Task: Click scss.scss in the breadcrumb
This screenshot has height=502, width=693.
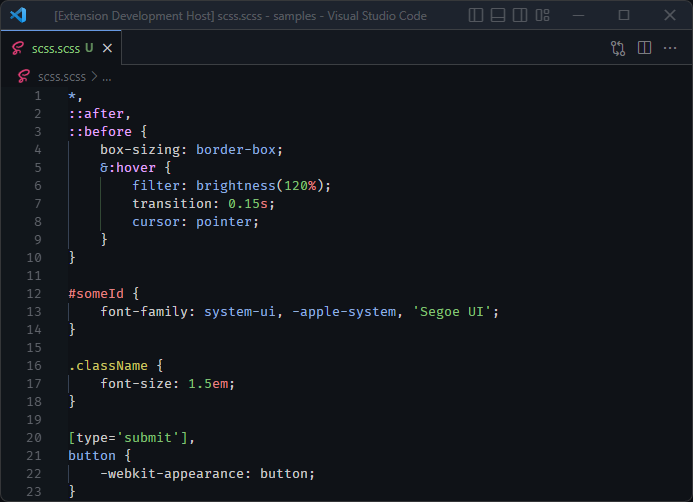Action: pos(62,77)
